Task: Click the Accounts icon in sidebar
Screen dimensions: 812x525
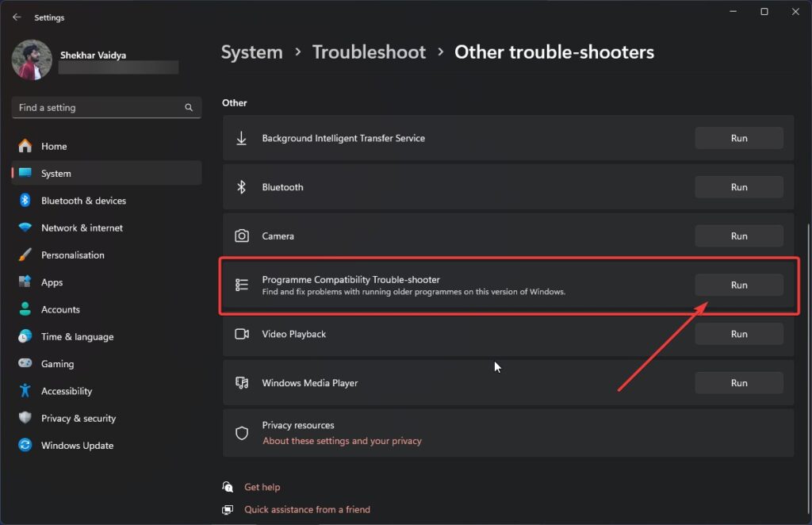Action: tap(25, 309)
